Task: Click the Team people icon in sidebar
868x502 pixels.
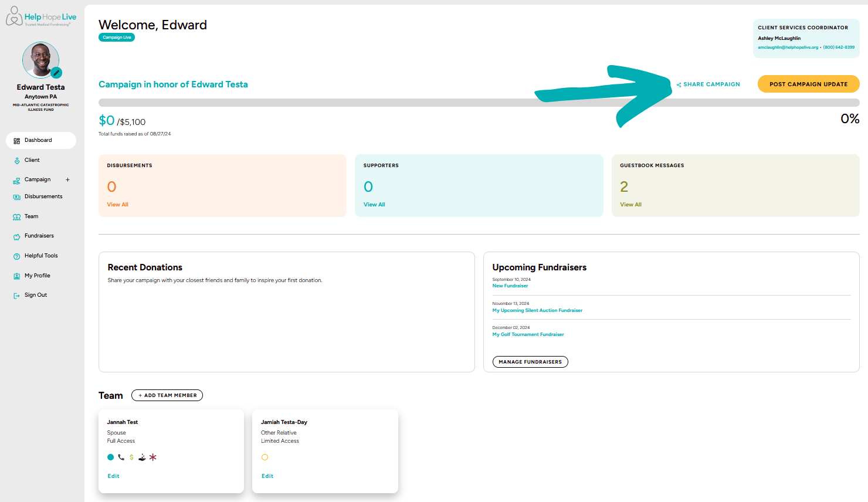Action: (x=15, y=216)
